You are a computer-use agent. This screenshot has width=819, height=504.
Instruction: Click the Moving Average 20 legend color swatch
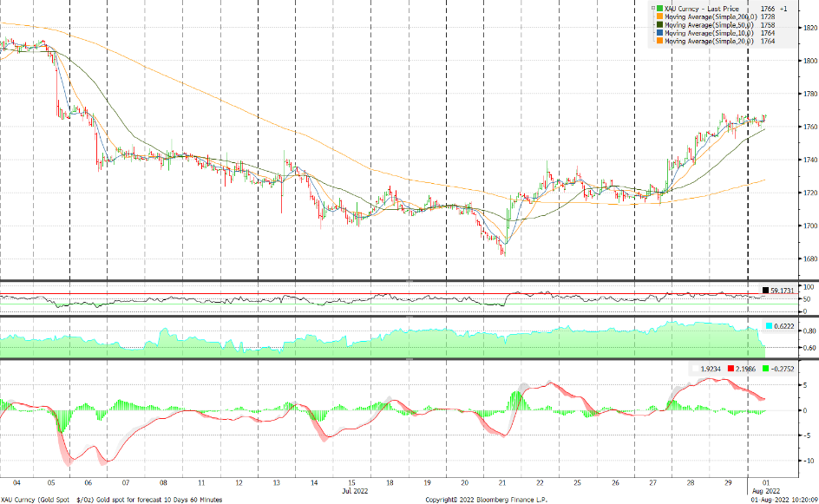[660, 41]
